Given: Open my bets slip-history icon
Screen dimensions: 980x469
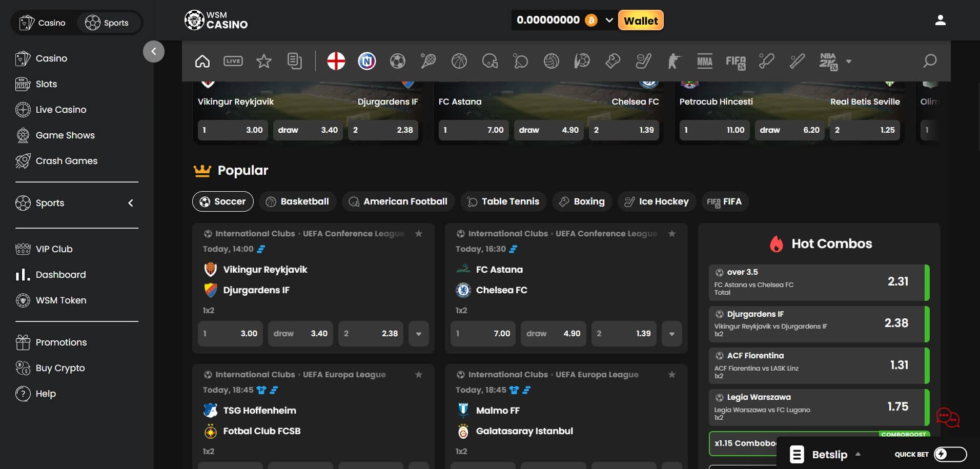Looking at the screenshot, I should click(295, 61).
